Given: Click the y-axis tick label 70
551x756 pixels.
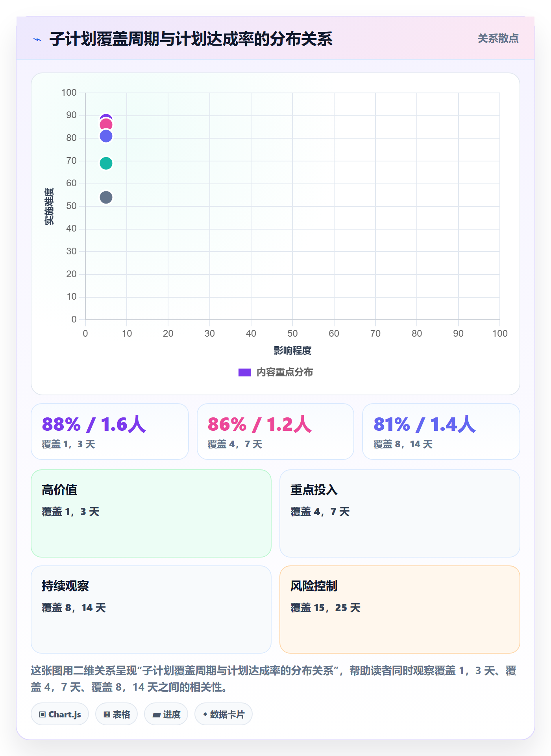Looking at the screenshot, I should 71,161.
